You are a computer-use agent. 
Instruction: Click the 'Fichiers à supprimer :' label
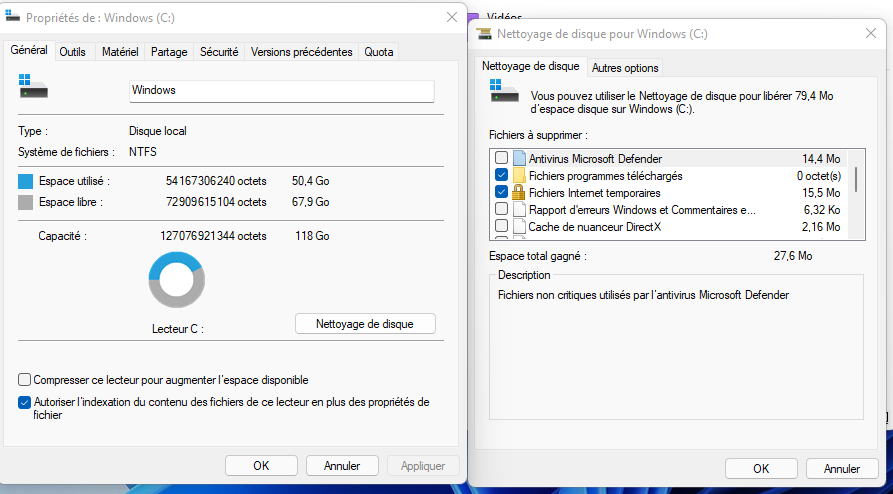tap(538, 136)
